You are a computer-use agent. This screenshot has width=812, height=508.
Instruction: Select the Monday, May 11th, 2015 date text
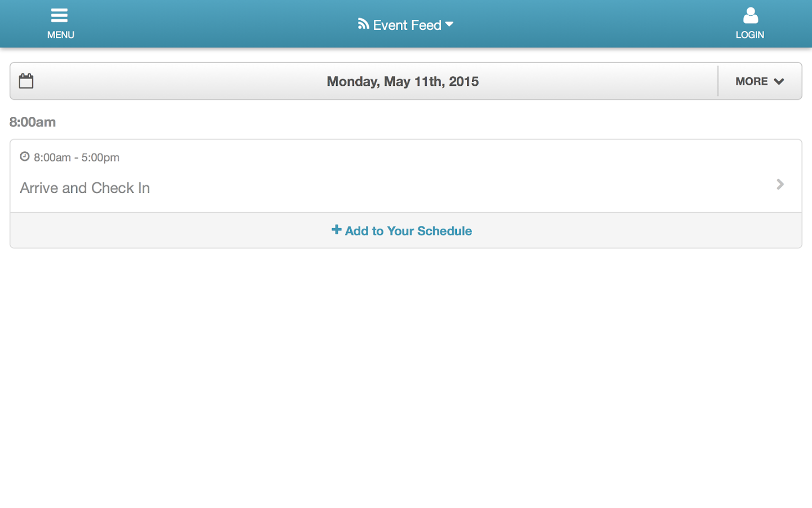click(403, 81)
